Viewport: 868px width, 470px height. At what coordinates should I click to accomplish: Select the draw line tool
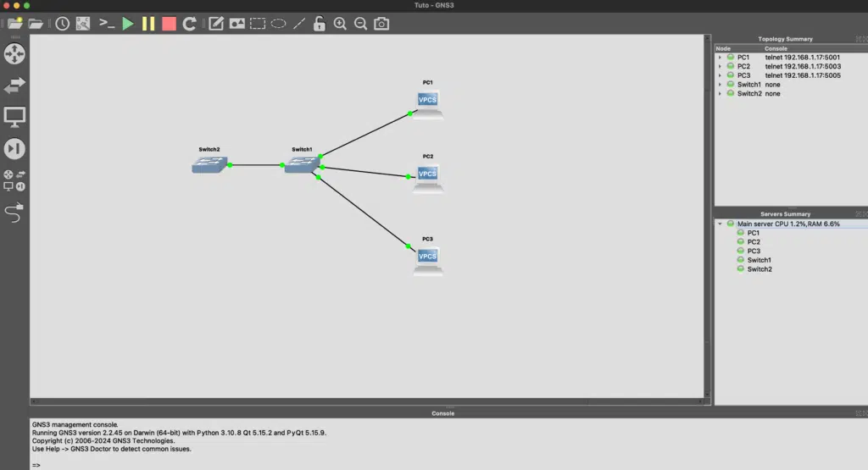coord(299,24)
